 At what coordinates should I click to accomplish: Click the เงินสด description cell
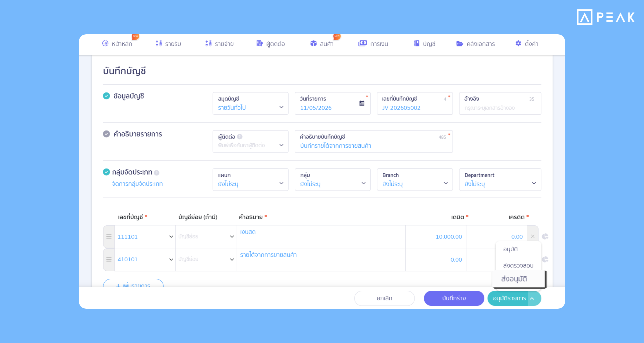321,237
